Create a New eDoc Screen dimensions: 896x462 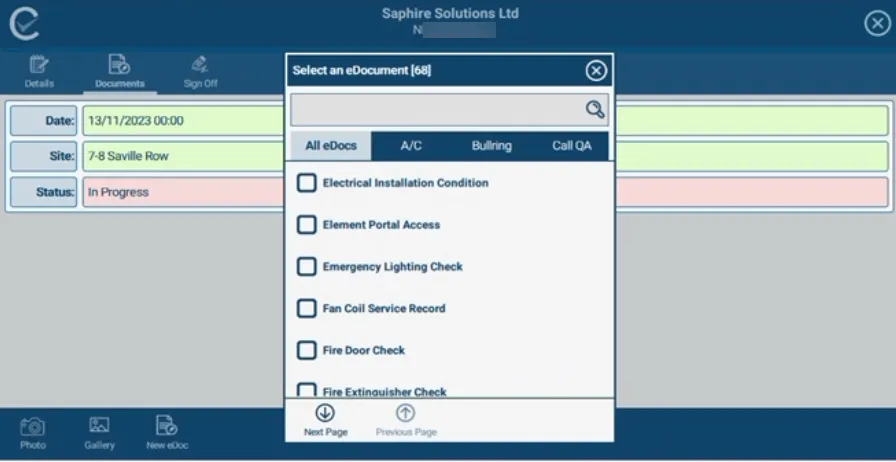(167, 427)
